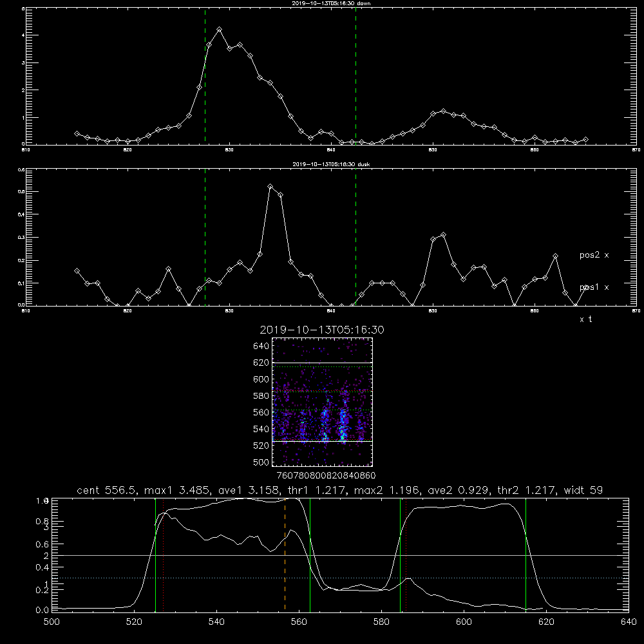The image size is (644, 644).
Task: Click the 'x t' label
Action: (x=585, y=319)
